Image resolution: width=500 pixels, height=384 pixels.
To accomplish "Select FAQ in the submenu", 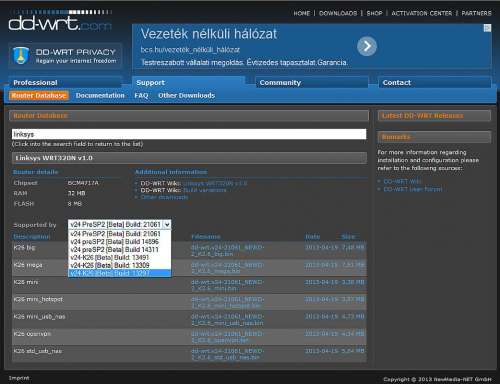I will (x=141, y=96).
